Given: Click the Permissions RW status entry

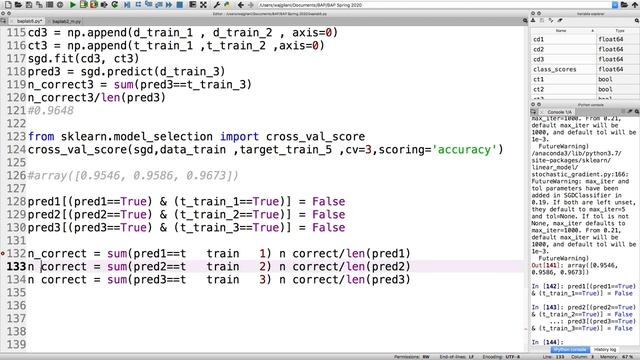Looking at the screenshot, I should coord(411,357).
